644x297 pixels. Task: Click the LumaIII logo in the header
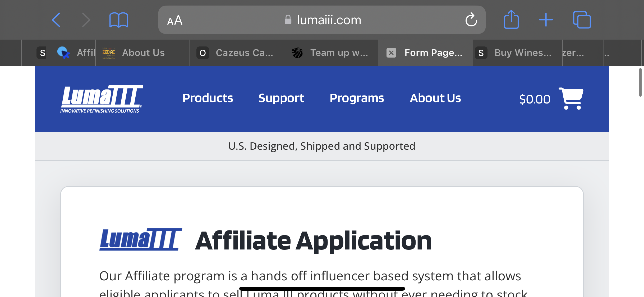click(x=102, y=99)
